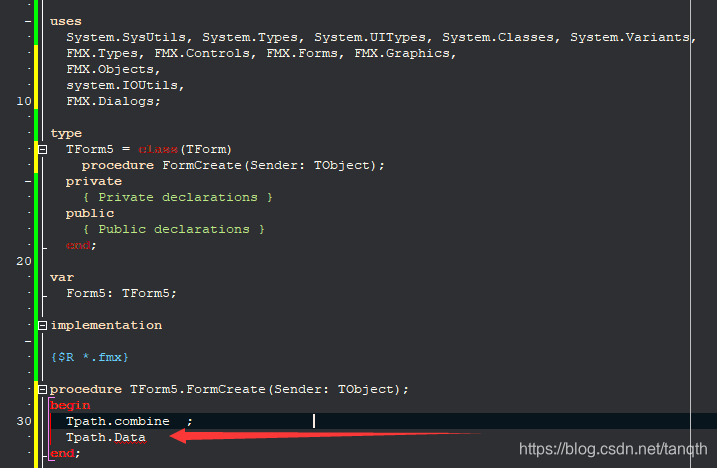
Task: Click the Tpath.combine statement
Action: (x=129, y=421)
